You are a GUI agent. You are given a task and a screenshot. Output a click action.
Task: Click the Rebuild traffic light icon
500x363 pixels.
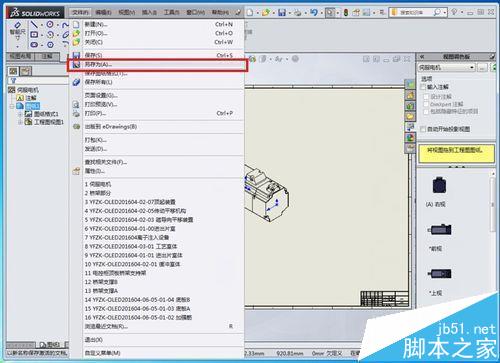pos(346,13)
